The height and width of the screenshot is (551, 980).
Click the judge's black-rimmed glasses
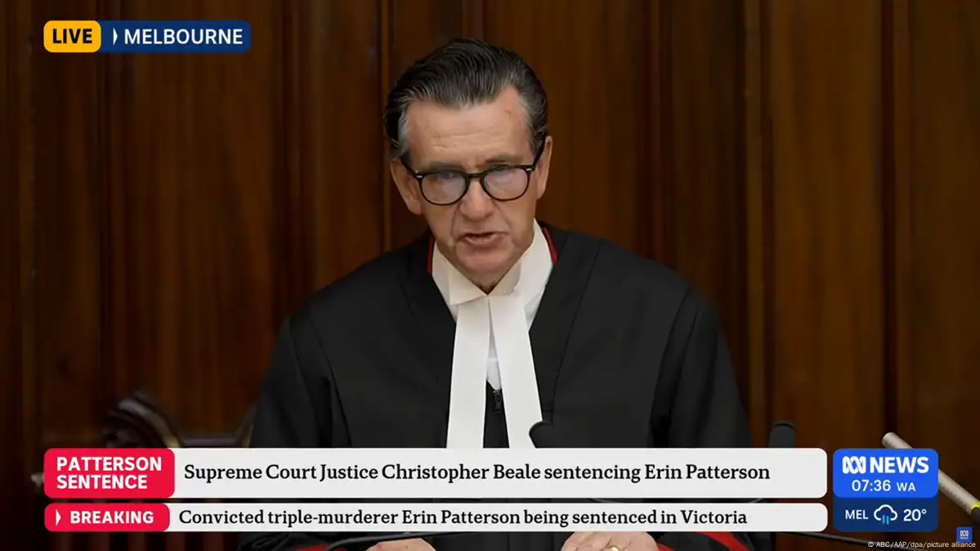pyautogui.click(x=476, y=181)
